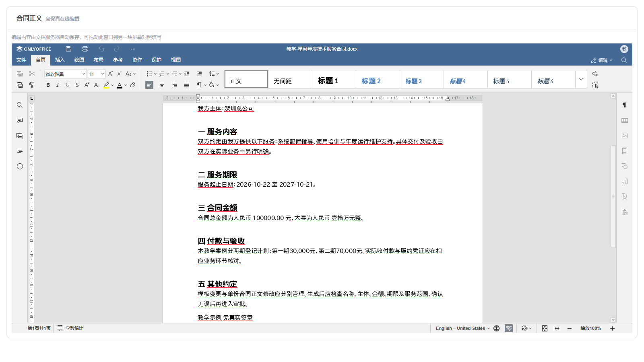Open the 编辑 mode dropdown
Image resolution: width=644 pixels, height=362 pixels.
pos(602,60)
